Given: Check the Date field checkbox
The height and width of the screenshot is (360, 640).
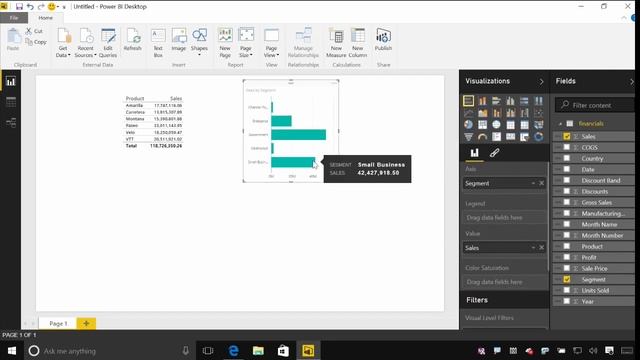Looking at the screenshot, I should (x=567, y=169).
